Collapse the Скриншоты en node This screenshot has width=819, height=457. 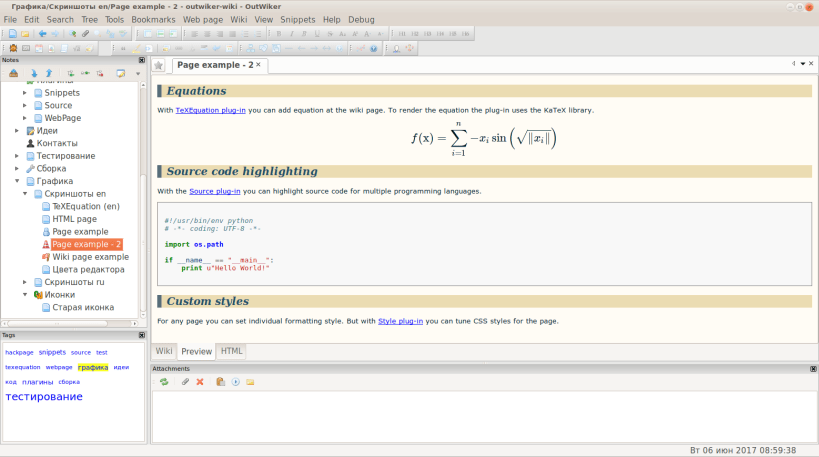25,194
